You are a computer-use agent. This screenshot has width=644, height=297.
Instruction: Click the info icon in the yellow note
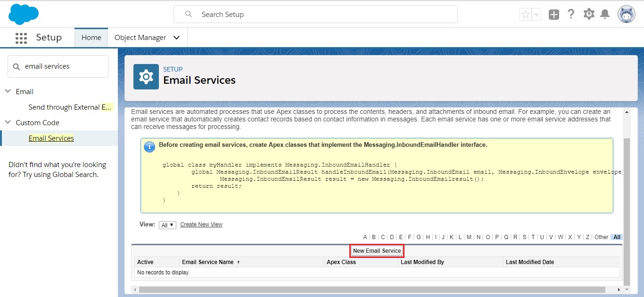[x=149, y=146]
